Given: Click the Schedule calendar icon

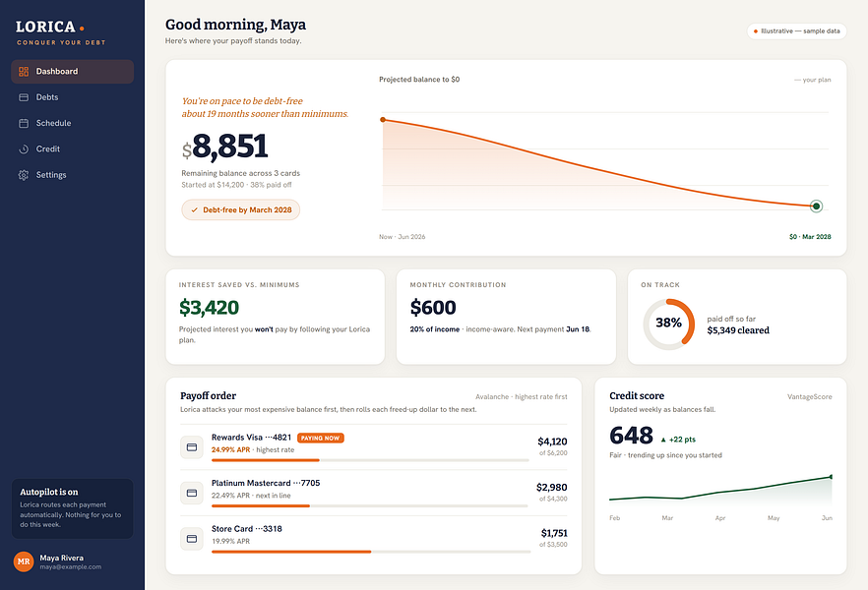Looking at the screenshot, I should pos(24,123).
